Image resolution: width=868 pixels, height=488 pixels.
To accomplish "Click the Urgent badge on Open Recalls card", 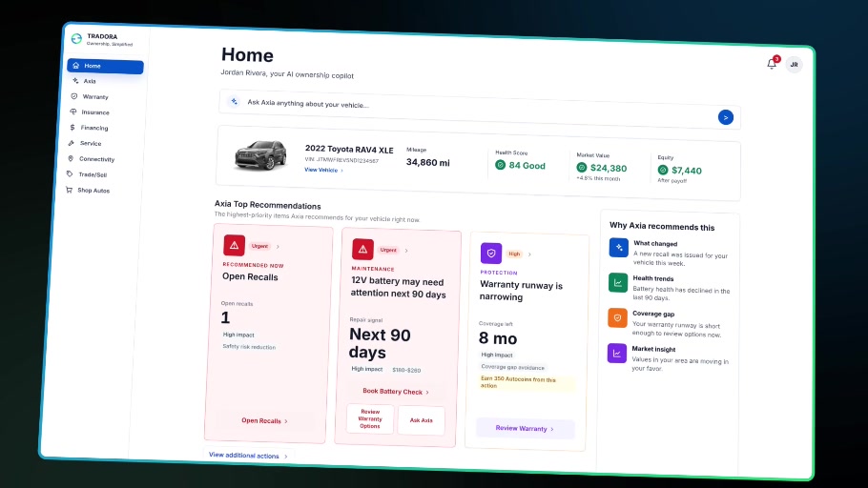I will click(259, 246).
